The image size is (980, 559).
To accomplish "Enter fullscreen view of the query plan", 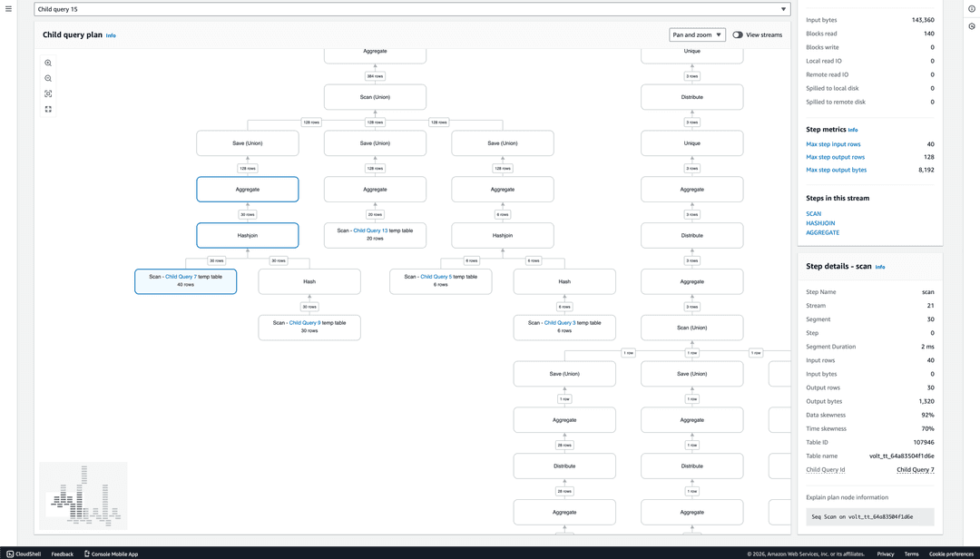I will point(48,109).
